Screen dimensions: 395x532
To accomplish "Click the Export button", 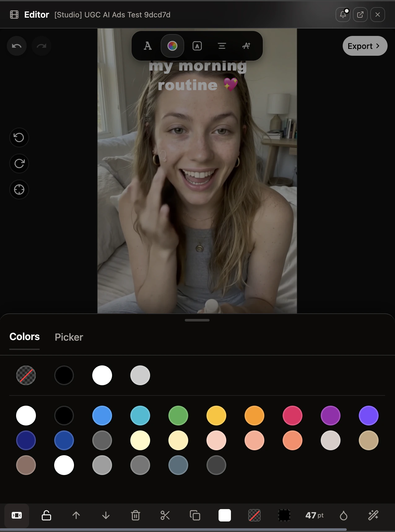I will (x=365, y=46).
